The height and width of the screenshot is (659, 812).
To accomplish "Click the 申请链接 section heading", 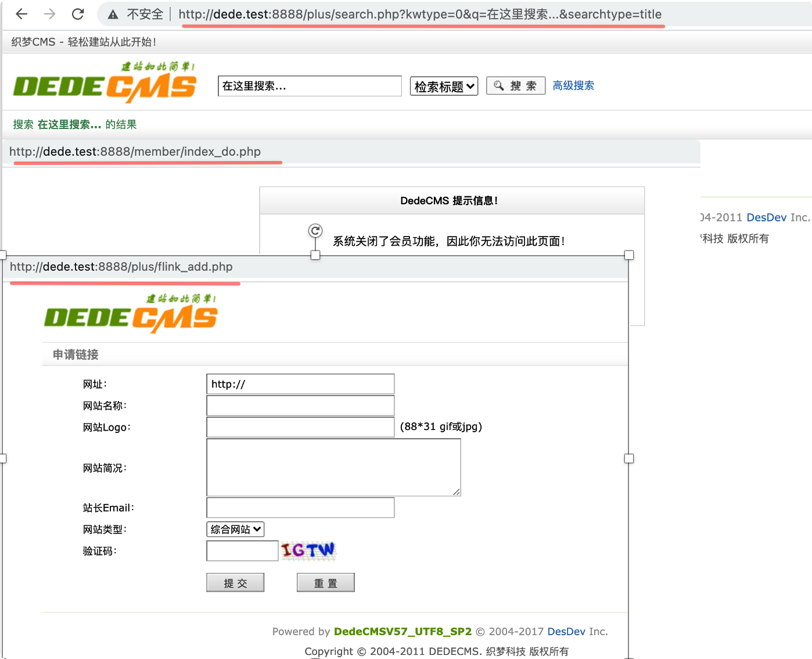I will click(x=76, y=354).
